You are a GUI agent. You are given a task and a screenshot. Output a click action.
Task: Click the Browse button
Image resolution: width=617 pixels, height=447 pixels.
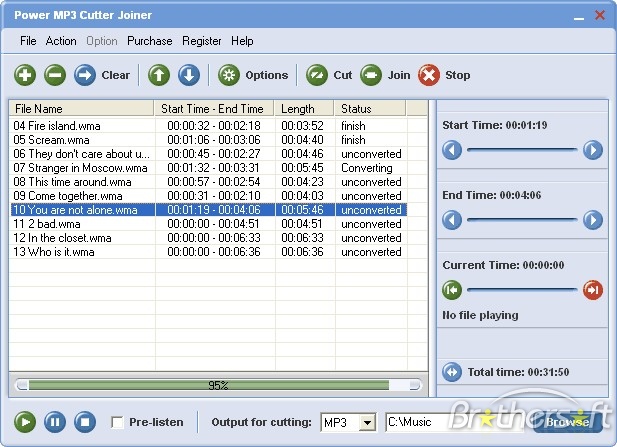[x=567, y=422]
